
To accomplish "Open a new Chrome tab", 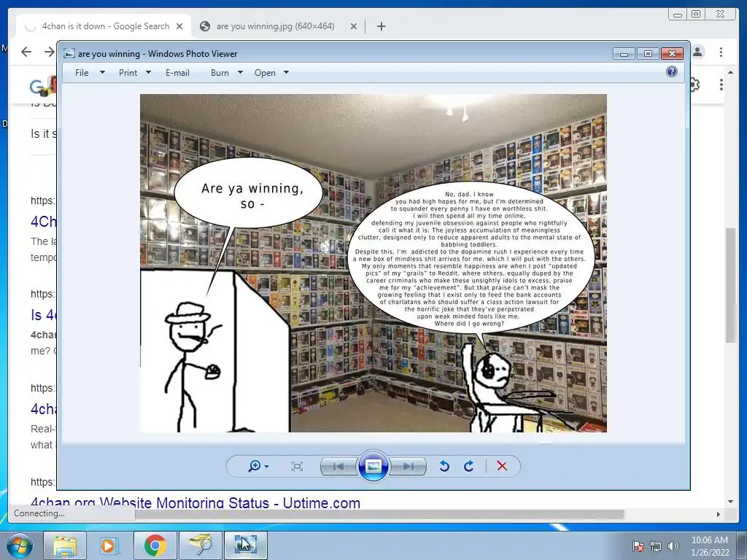I will (x=381, y=26).
